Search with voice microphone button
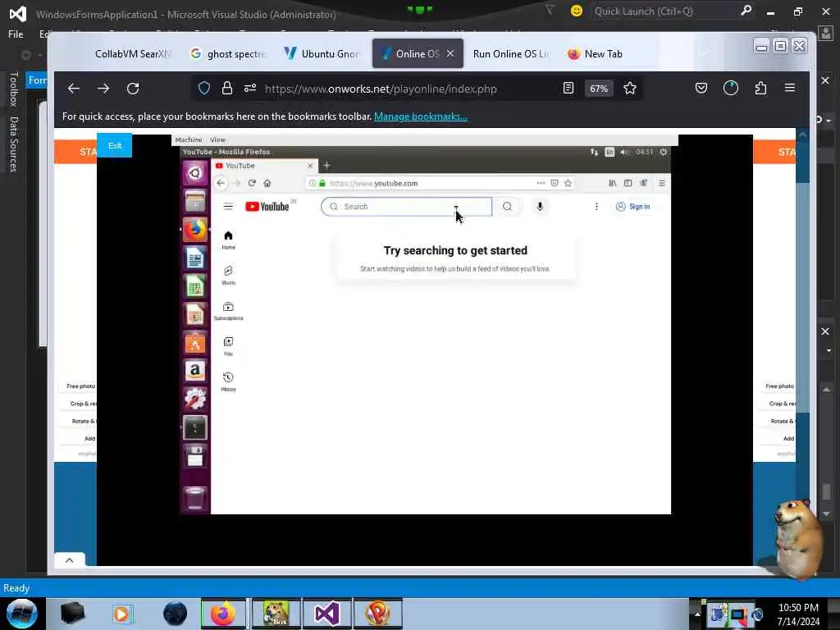 [x=540, y=207]
